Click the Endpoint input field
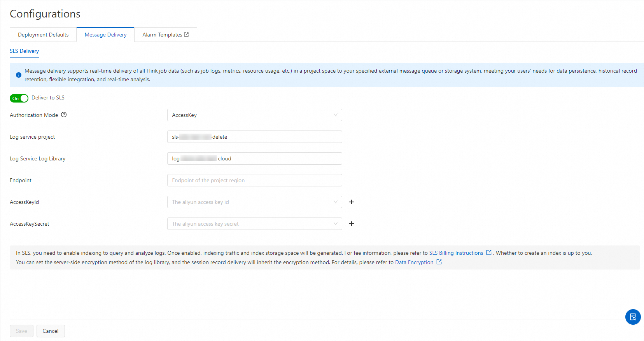 254,180
